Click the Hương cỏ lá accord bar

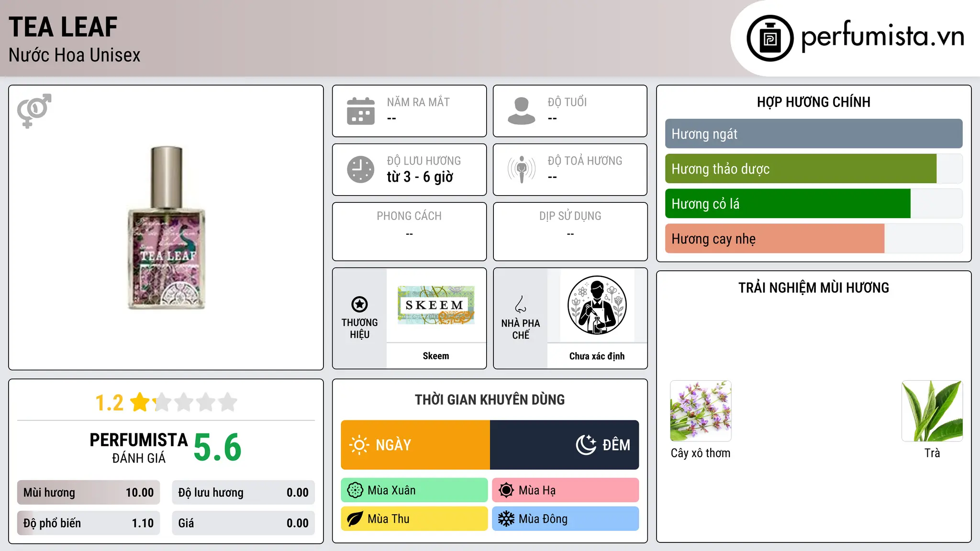[x=813, y=204]
